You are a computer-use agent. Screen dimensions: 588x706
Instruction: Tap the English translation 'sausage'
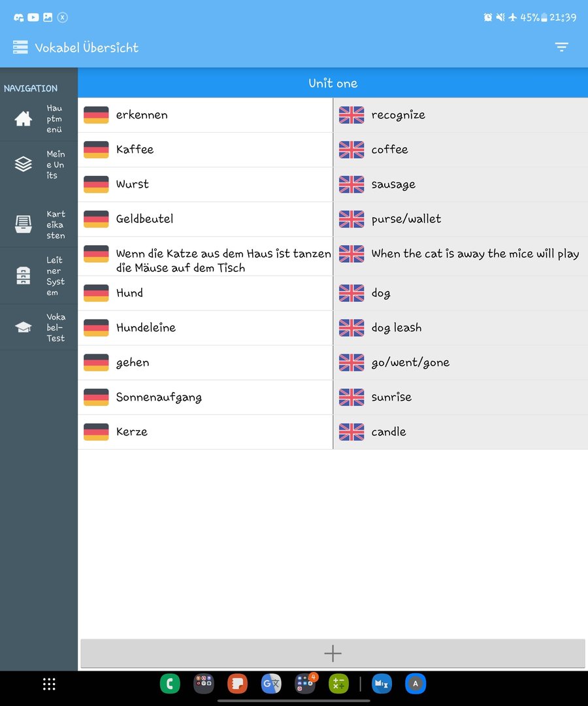393,184
